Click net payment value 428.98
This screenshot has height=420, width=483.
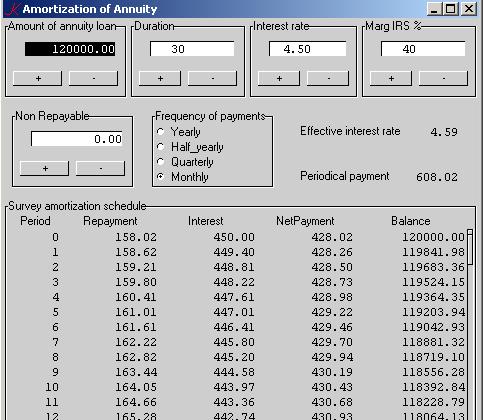[x=332, y=297]
